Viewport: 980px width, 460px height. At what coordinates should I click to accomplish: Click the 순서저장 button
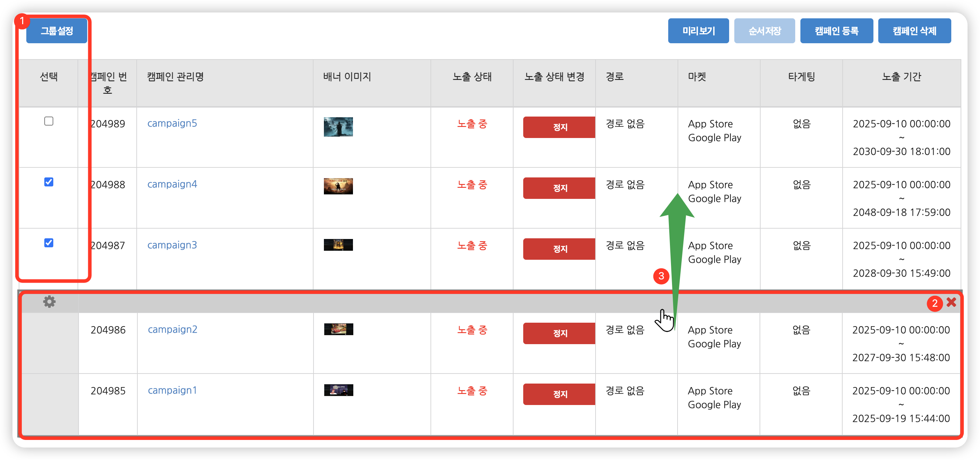(x=764, y=31)
